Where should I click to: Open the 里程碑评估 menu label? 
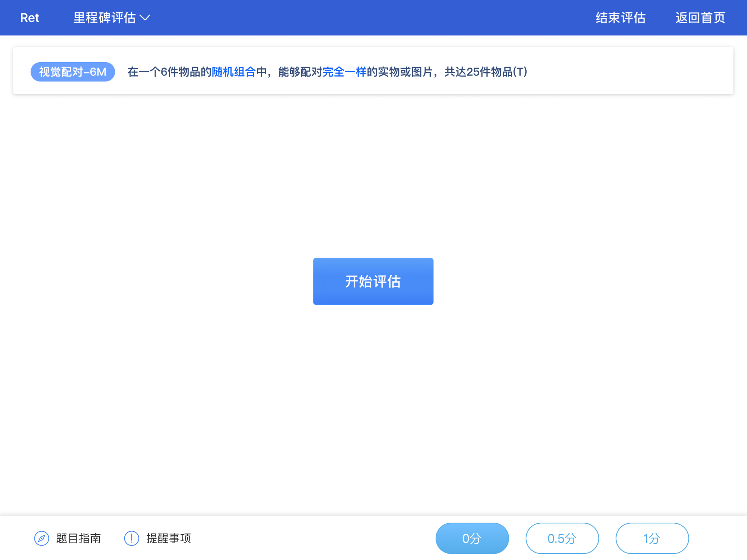(105, 17)
